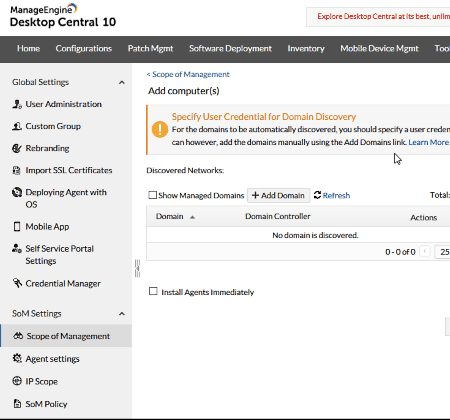Switch to Patch Mgmt tab
This screenshot has width=450, height=420.
pyautogui.click(x=150, y=49)
